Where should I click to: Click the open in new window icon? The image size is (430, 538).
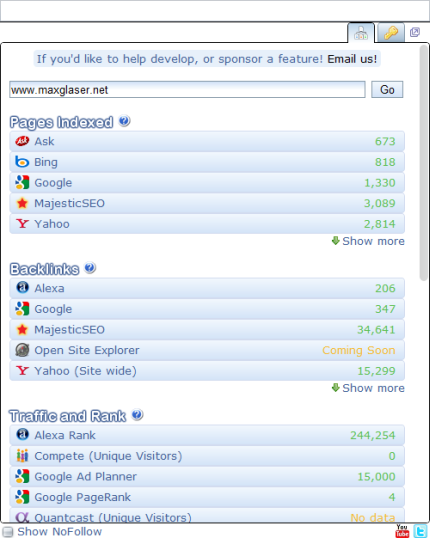click(x=415, y=32)
